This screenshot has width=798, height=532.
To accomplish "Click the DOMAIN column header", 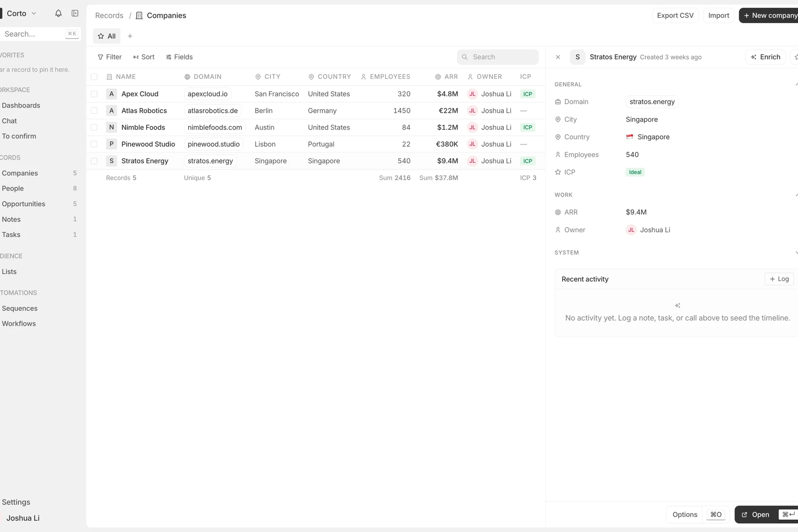I will coord(203,77).
